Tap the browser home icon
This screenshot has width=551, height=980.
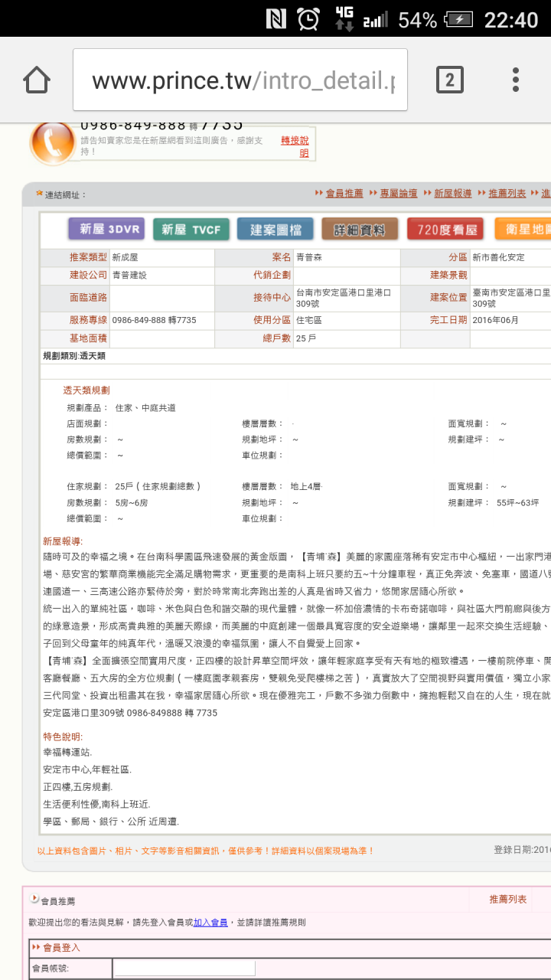[x=37, y=80]
